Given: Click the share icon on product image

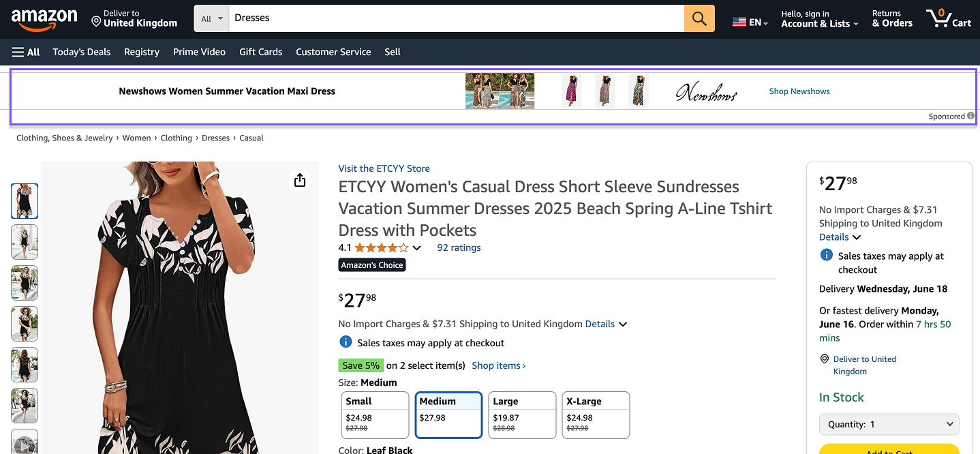Looking at the screenshot, I should [300, 180].
